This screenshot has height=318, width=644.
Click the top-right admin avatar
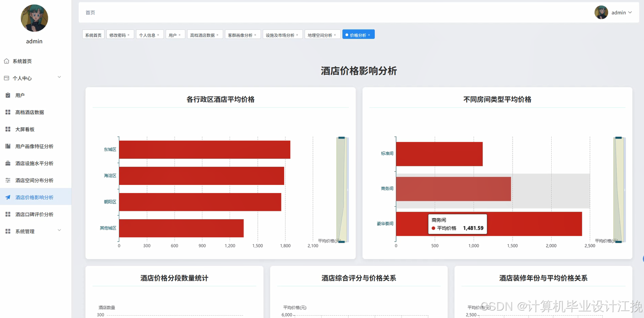tap(601, 12)
